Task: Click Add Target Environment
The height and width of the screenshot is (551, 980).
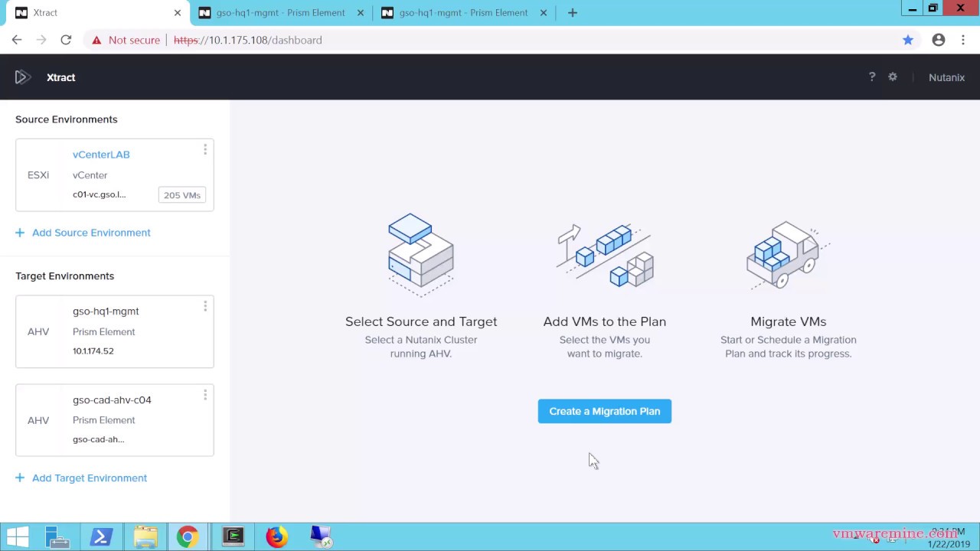Action: click(81, 478)
